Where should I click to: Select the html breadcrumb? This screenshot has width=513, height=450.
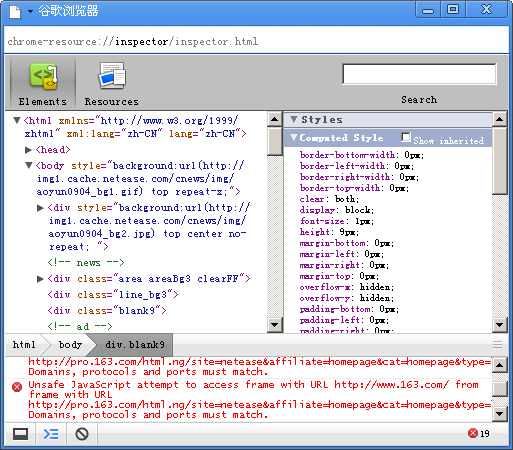coord(24,345)
